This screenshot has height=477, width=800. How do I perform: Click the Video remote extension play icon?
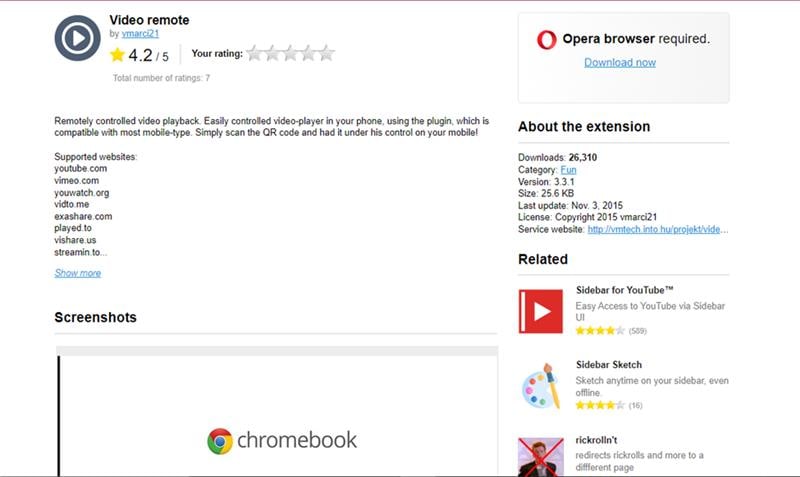click(77, 37)
